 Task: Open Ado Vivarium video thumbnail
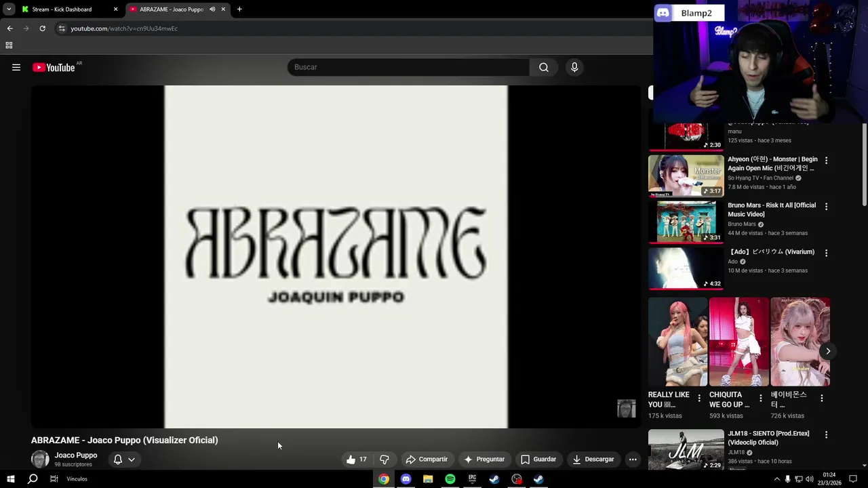point(686,268)
